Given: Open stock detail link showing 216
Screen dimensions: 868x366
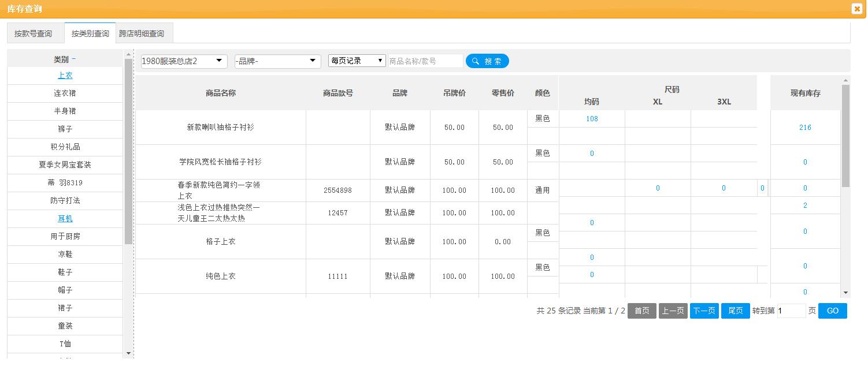Looking at the screenshot, I should tap(805, 127).
